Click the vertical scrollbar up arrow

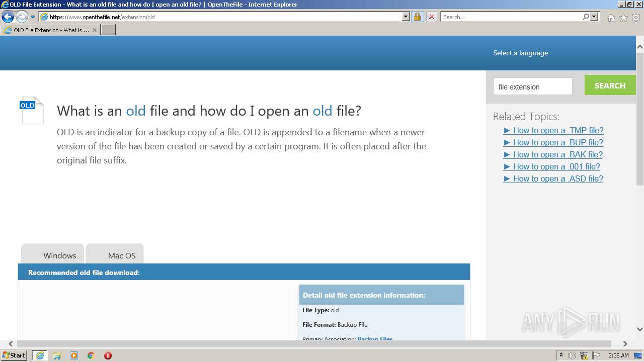[x=640, y=47]
